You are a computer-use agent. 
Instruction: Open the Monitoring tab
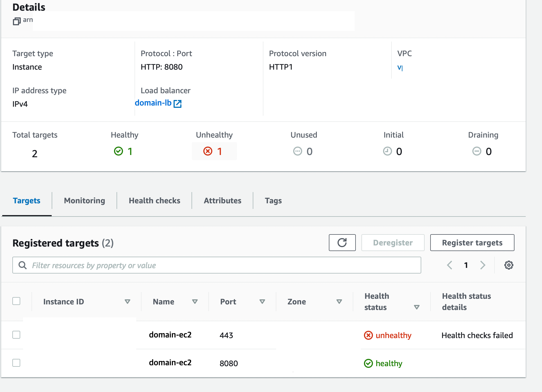point(85,200)
